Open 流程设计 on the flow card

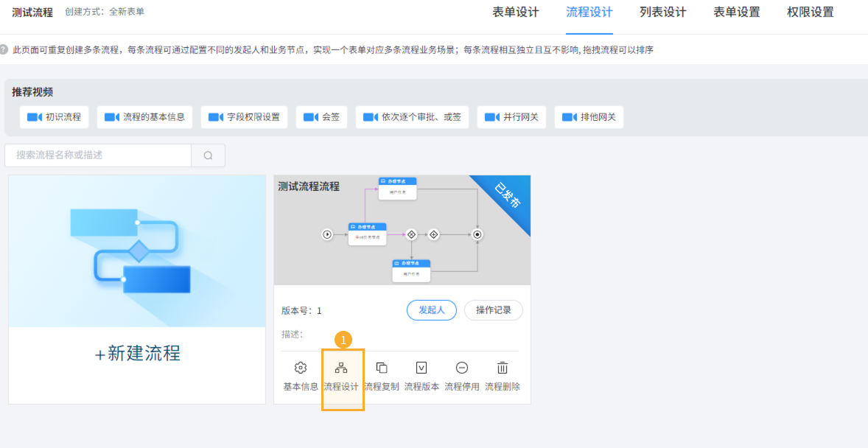342,377
